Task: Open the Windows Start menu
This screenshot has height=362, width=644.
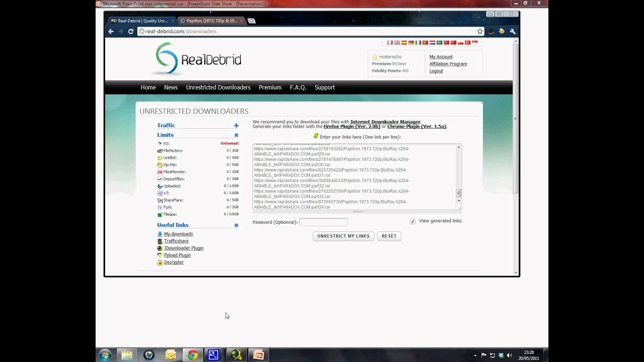Action: 105,355
